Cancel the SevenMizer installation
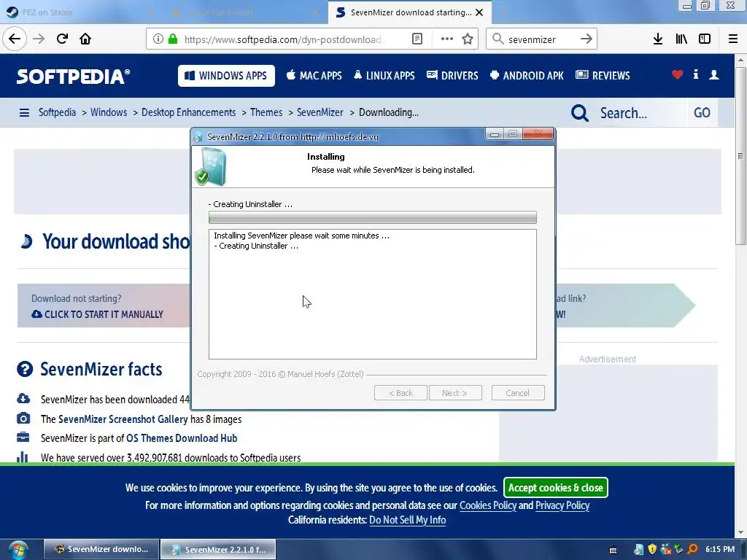The height and width of the screenshot is (560, 747). pyautogui.click(x=518, y=393)
